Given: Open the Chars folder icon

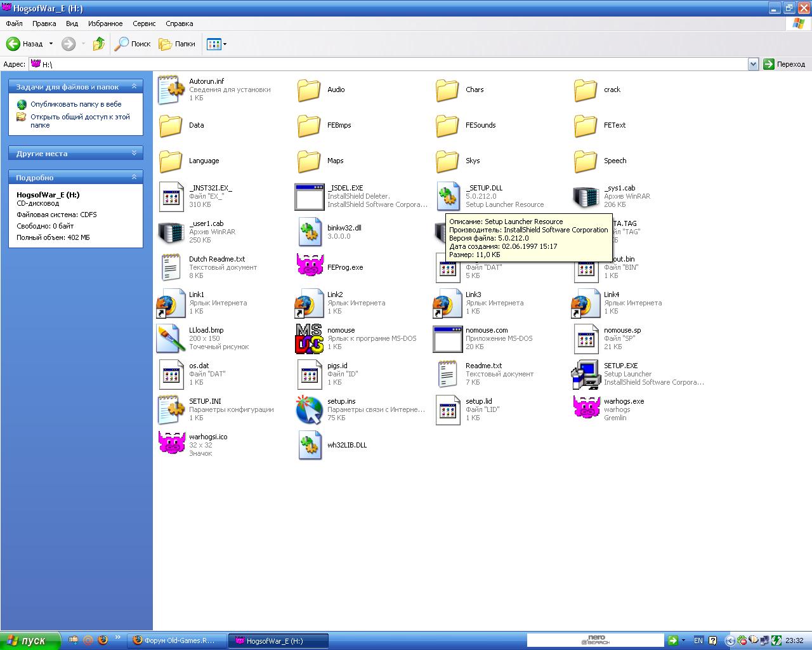Looking at the screenshot, I should (x=447, y=90).
